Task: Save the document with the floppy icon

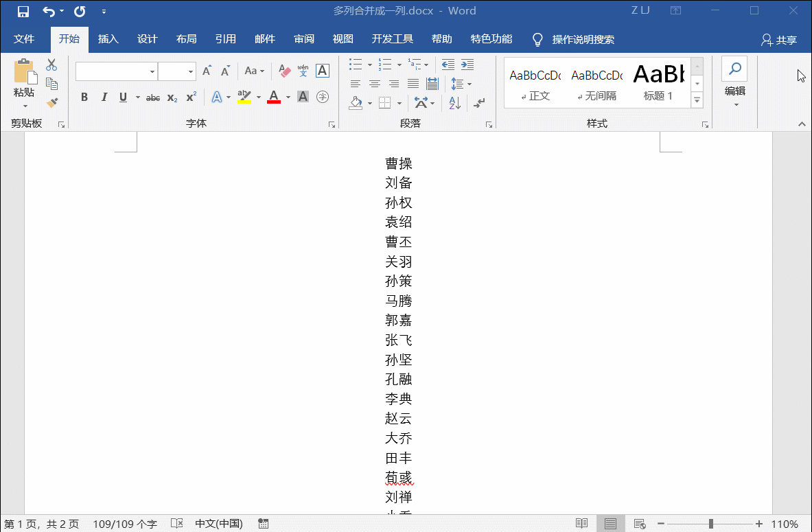Action: pyautogui.click(x=23, y=11)
